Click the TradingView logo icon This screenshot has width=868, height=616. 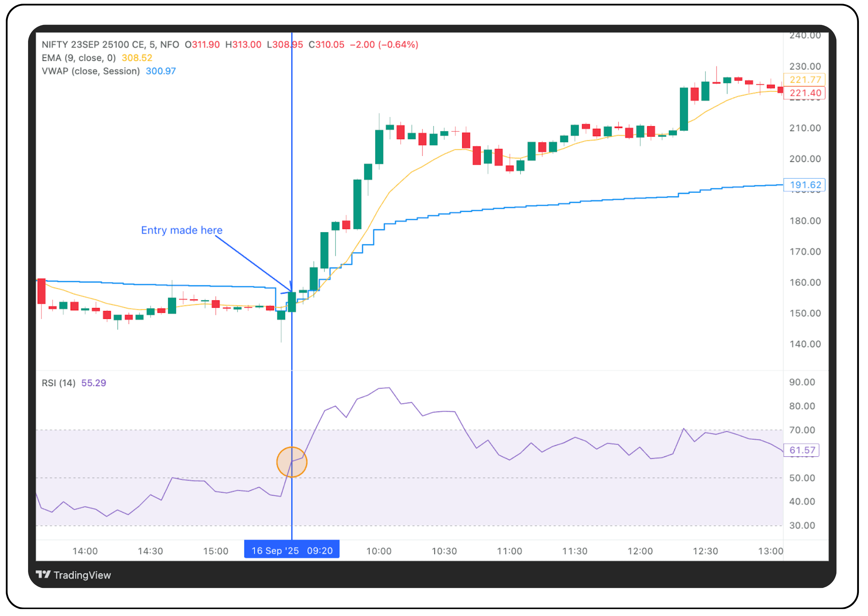tap(43, 574)
